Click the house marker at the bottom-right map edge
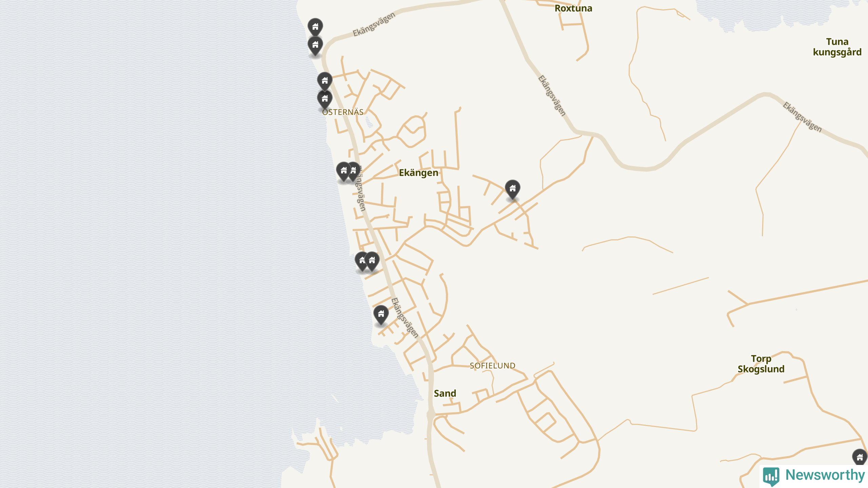Viewport: 868px width, 488px height. click(x=860, y=457)
